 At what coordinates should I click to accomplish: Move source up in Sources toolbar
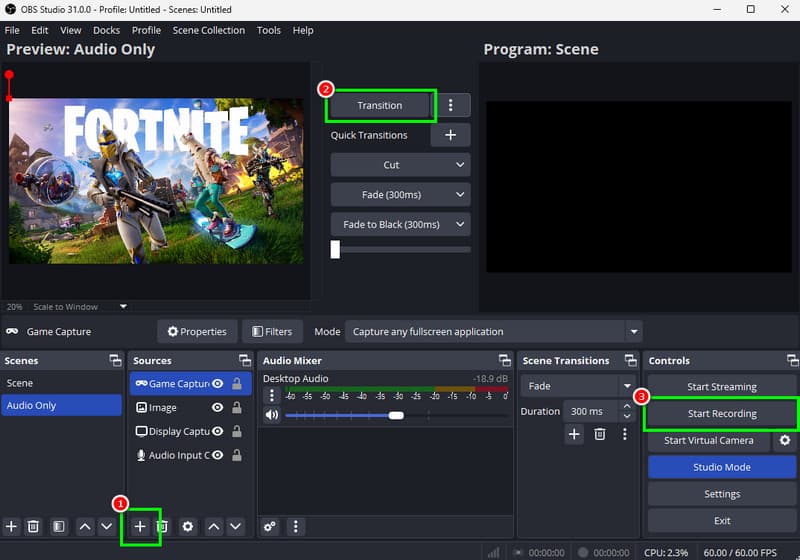(x=214, y=526)
